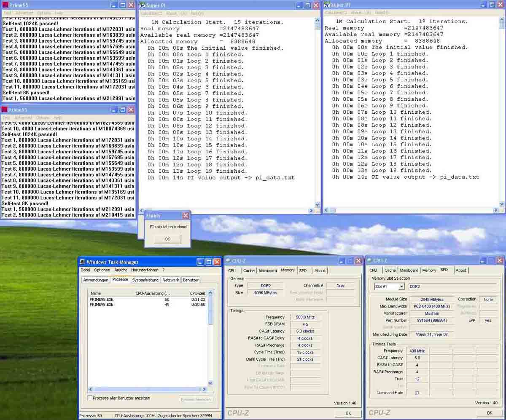Click the title icon of CPU-Z Memory window
This screenshot has height=420, width=506.
228,261
